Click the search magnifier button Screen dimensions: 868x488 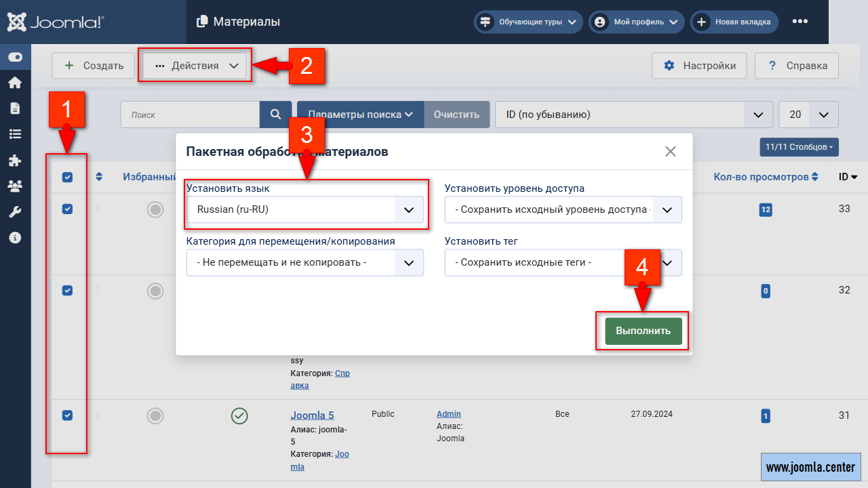point(276,115)
